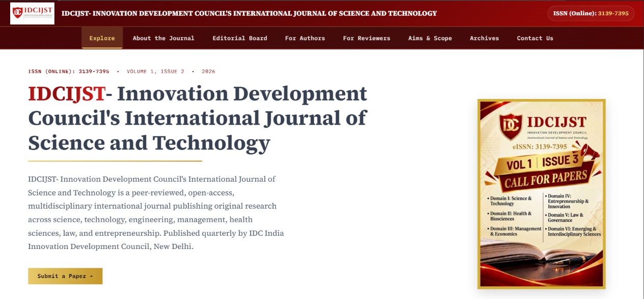
Task: Open the Call for Papers cover image
Action: (x=542, y=194)
